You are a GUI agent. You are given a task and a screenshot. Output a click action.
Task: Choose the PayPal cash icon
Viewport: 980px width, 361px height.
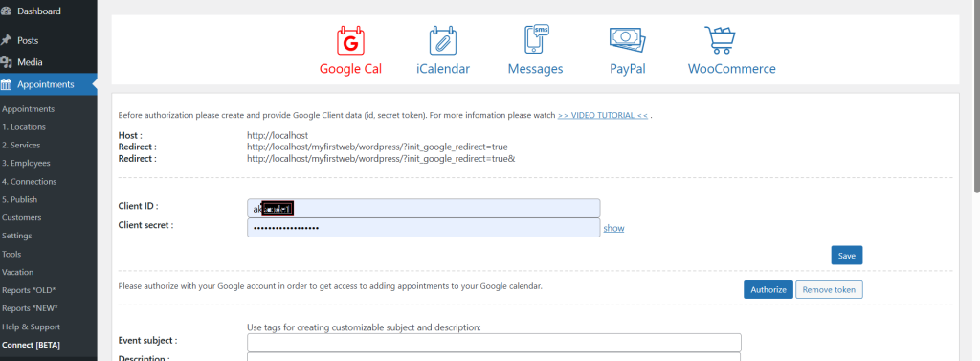(x=627, y=40)
